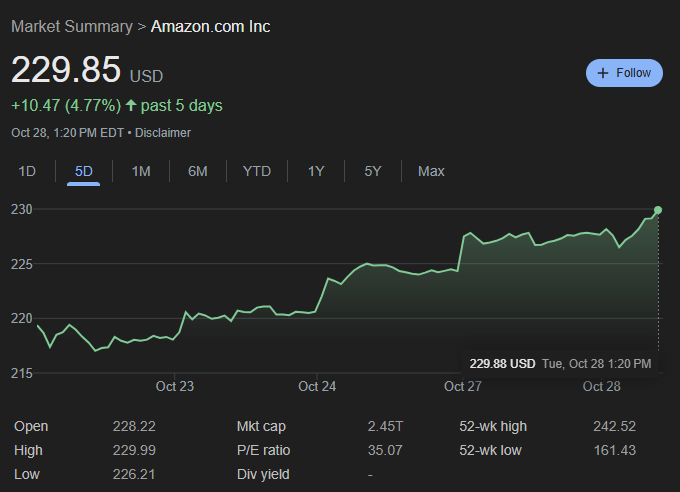
Task: Click the Amazon.com Inc title
Action: [x=210, y=26]
